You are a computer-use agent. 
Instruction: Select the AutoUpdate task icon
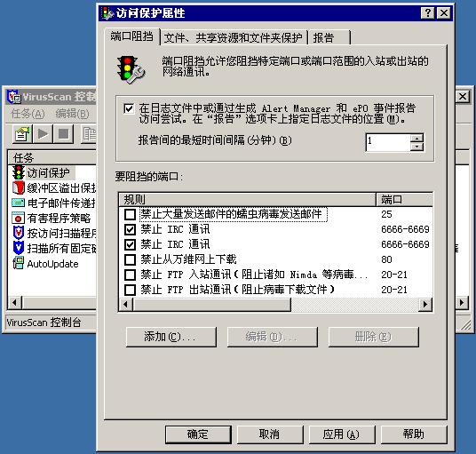click(19, 263)
